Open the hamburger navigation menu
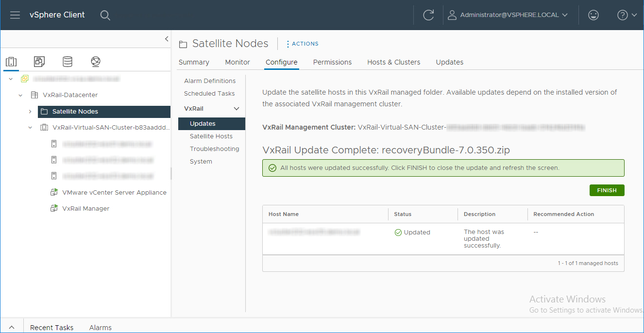644x333 pixels. pyautogui.click(x=15, y=15)
